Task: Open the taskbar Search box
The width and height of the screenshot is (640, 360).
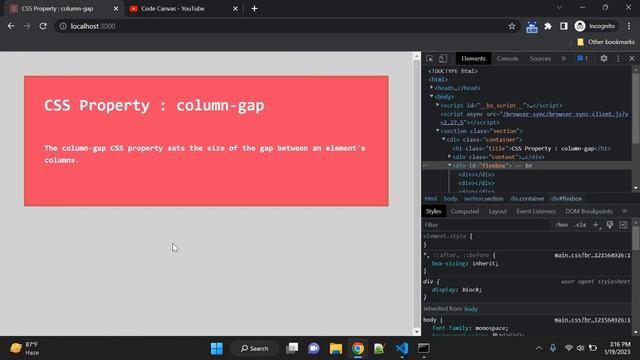Action: [x=255, y=349]
